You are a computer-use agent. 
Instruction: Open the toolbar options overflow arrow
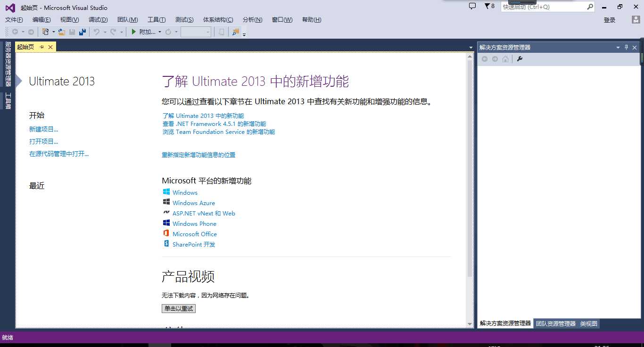point(244,34)
